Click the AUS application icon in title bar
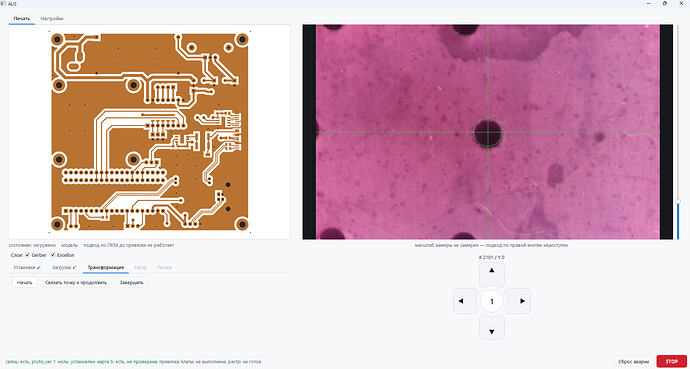Screen dimensions: 690x369 click(4, 4)
